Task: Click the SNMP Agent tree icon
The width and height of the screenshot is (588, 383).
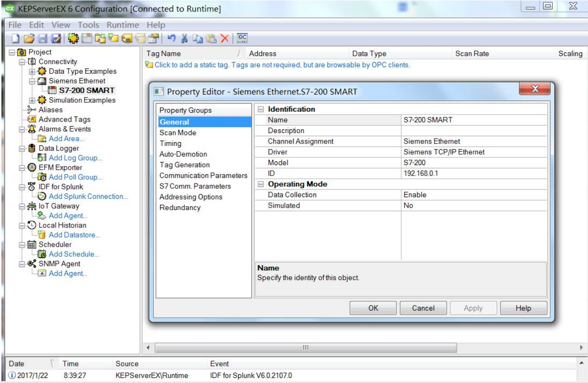Action: 32,264
